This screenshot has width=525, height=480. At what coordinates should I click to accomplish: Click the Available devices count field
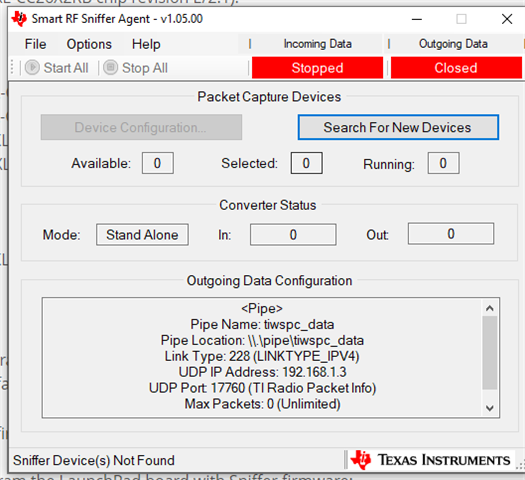(158, 163)
